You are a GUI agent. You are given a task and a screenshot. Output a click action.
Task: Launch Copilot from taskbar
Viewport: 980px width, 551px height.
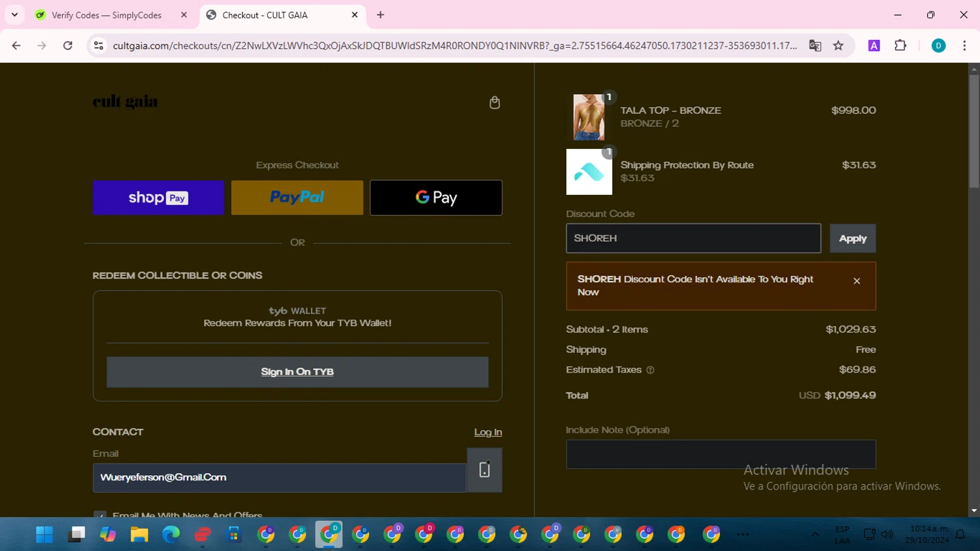click(108, 535)
